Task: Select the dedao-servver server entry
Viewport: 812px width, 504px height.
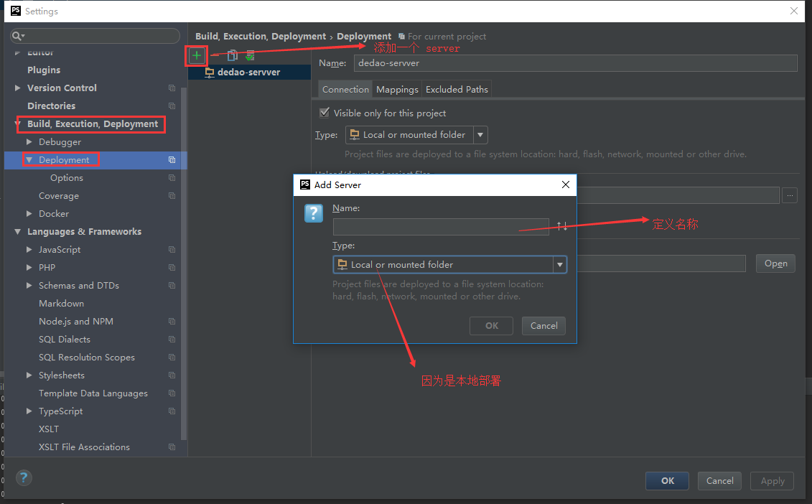Action: coord(248,72)
